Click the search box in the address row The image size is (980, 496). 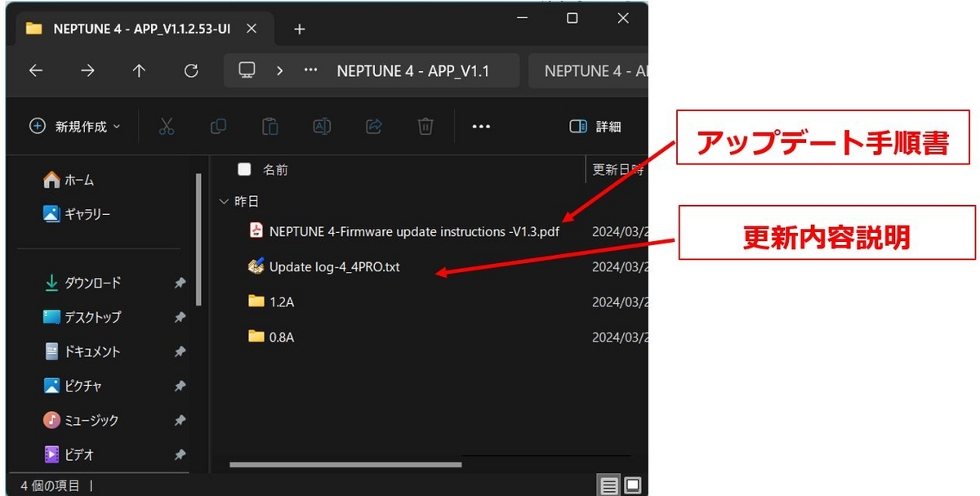click(588, 71)
